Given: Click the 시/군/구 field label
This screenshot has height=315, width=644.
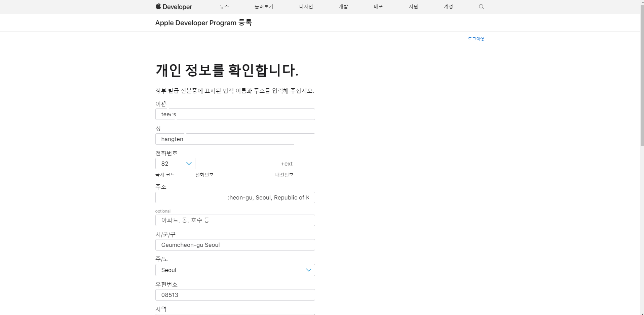Looking at the screenshot, I should (165, 234).
